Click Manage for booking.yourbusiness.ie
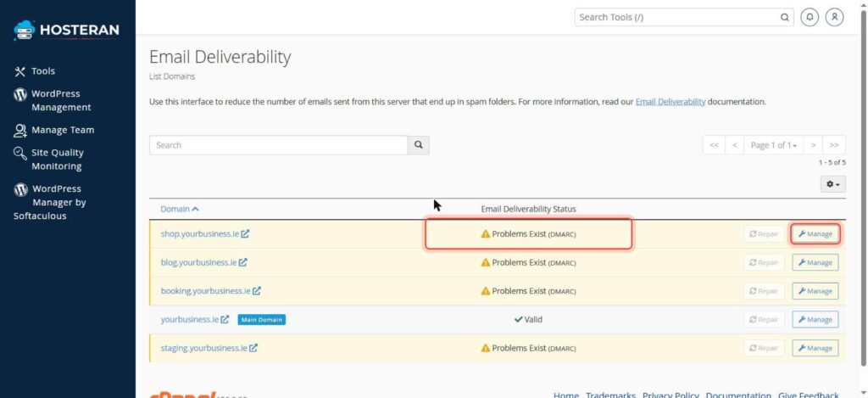868x398 pixels. click(x=815, y=291)
